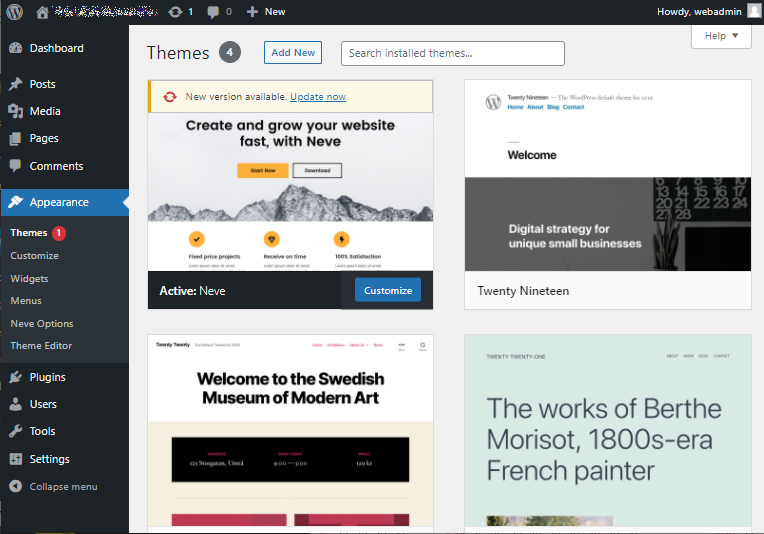Open Theme Editor in Appearance submenu
This screenshot has width=764, height=534.
41,346
